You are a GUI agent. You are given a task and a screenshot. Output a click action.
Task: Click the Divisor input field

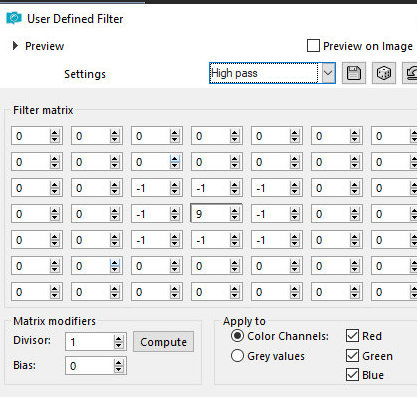click(x=90, y=342)
